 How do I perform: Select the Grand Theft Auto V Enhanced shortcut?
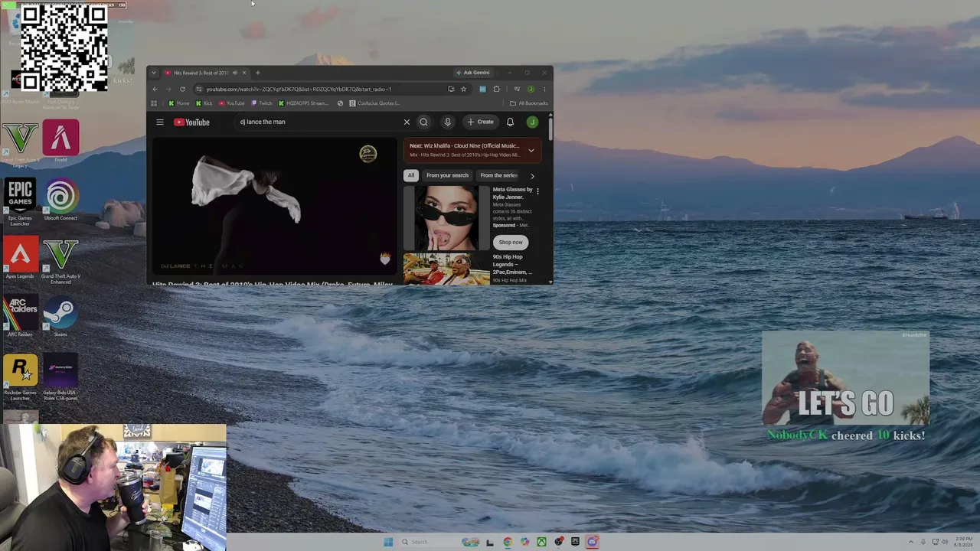tap(60, 261)
